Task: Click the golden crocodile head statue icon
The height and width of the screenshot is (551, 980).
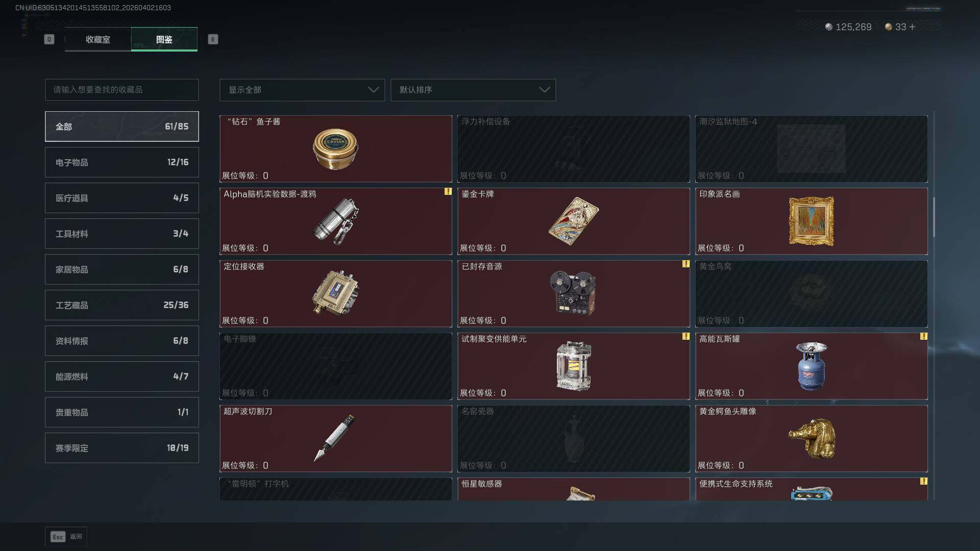Action: [x=812, y=438]
